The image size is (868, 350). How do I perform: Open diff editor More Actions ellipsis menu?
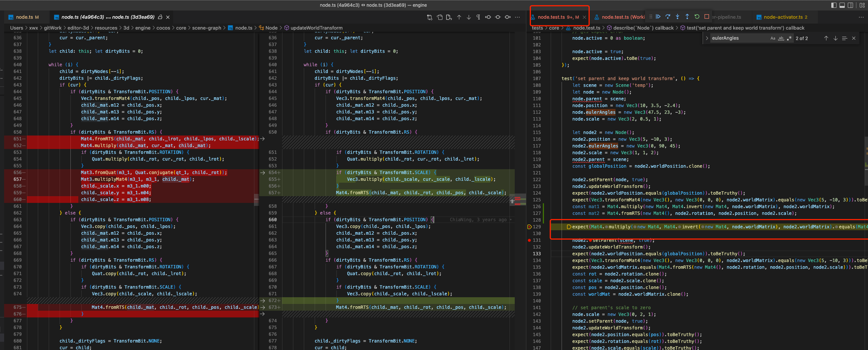517,17
